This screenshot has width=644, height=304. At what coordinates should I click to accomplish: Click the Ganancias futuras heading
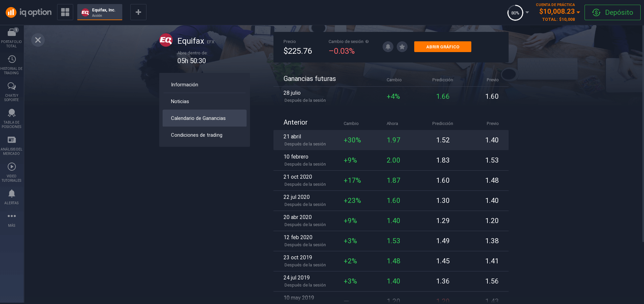click(x=310, y=79)
